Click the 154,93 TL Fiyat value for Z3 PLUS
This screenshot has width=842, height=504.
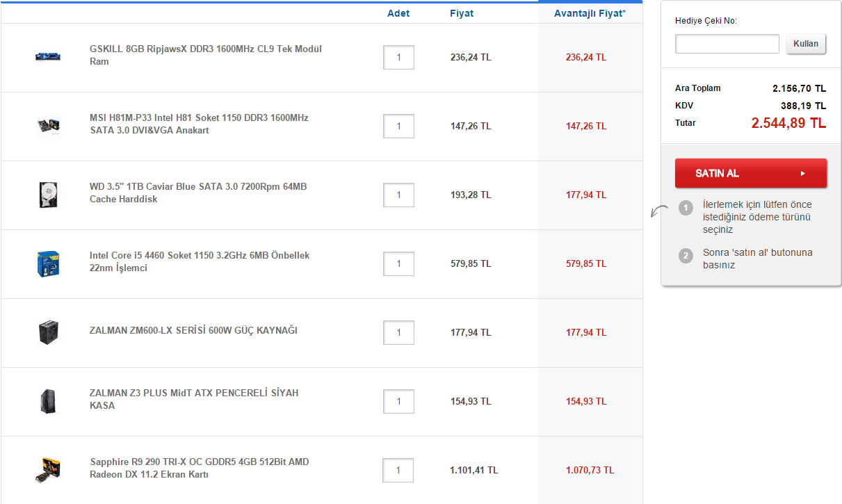[x=471, y=402]
